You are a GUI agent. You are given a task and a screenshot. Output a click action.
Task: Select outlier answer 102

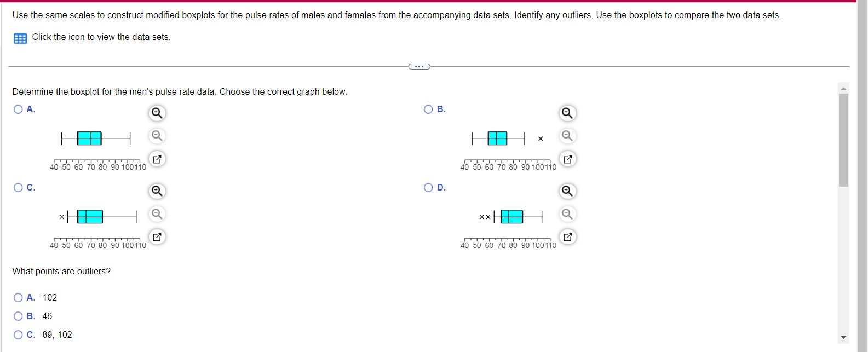pos(18,297)
